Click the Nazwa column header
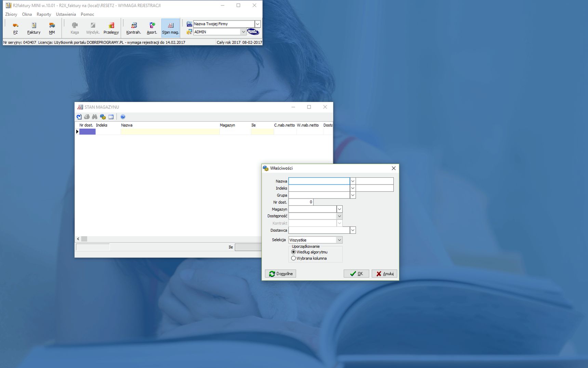Screen dimensions: 588x368 coord(170,125)
